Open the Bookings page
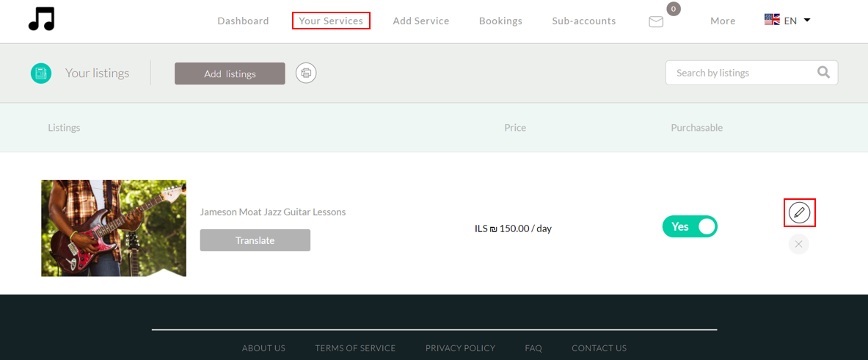868x360 pixels. tap(500, 21)
